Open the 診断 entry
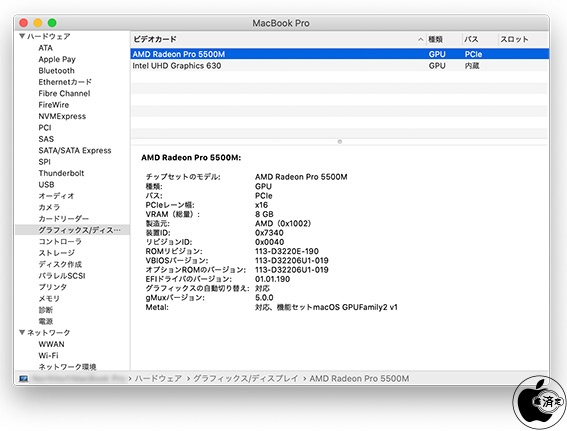This screenshot has height=431, width=567. (x=46, y=310)
